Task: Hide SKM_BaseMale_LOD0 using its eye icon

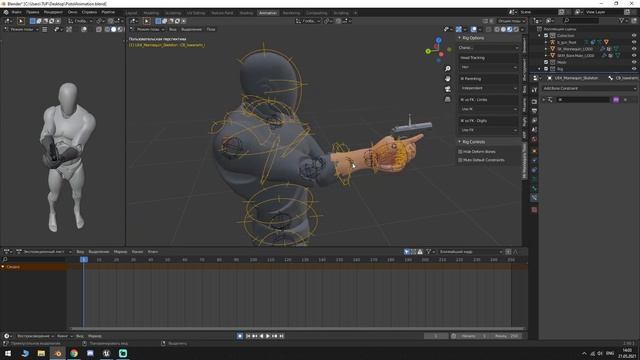Action: (634, 56)
